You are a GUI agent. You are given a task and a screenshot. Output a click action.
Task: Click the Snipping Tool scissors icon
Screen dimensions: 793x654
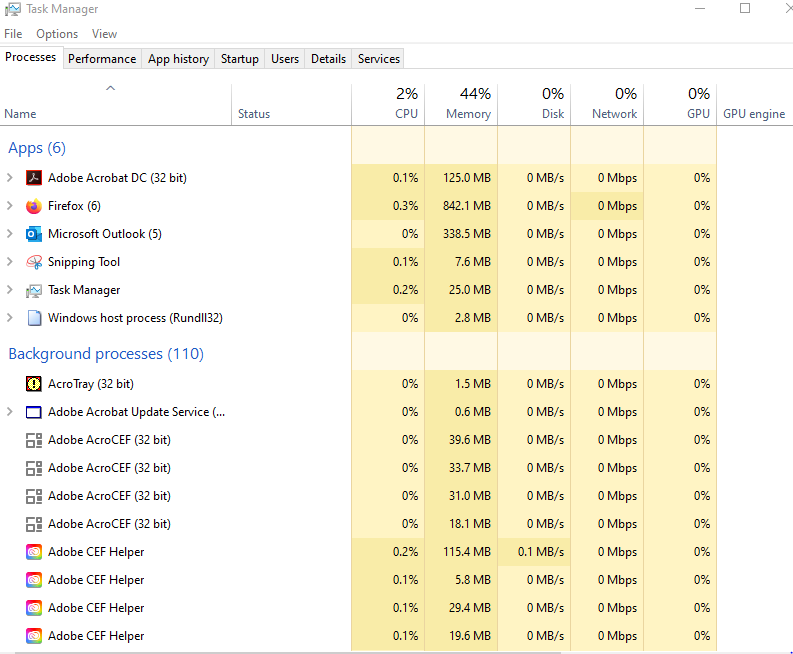pyautogui.click(x=34, y=262)
